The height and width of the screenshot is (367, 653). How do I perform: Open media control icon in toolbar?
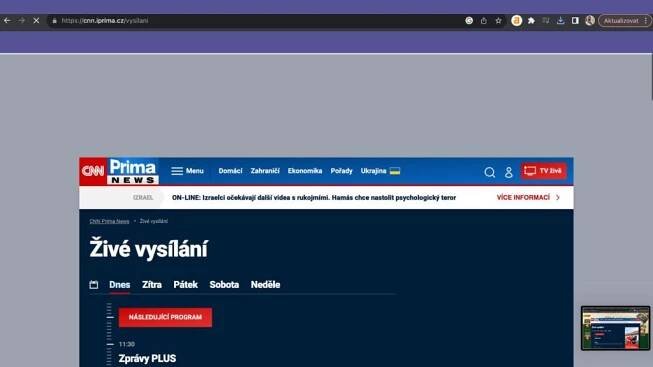[x=546, y=20]
